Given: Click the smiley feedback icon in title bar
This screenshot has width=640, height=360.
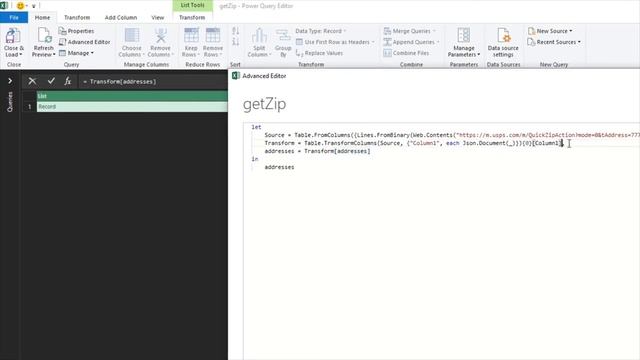Looking at the screenshot, I should coord(20,6).
